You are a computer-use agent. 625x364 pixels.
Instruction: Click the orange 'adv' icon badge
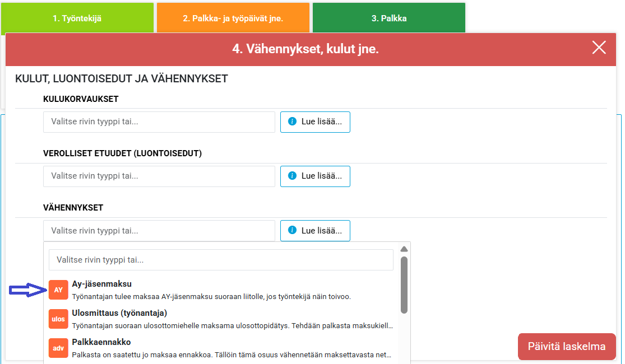coord(58,348)
